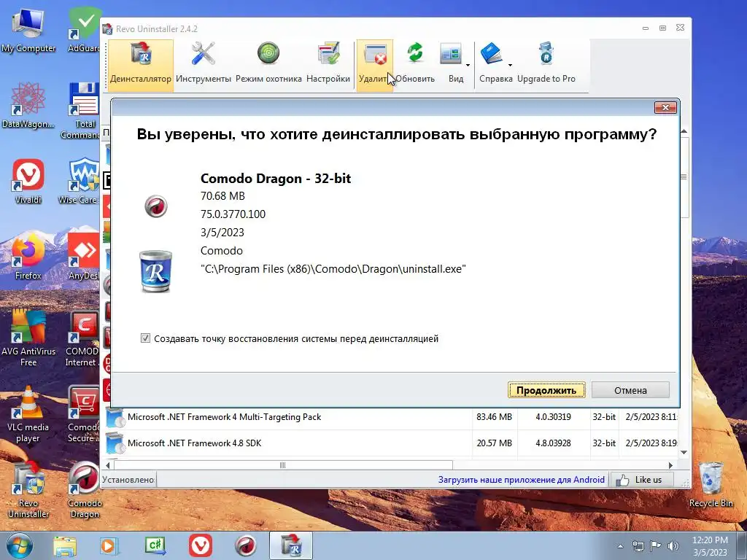
Task: Open My Computer desktop icon
Action: point(28,31)
